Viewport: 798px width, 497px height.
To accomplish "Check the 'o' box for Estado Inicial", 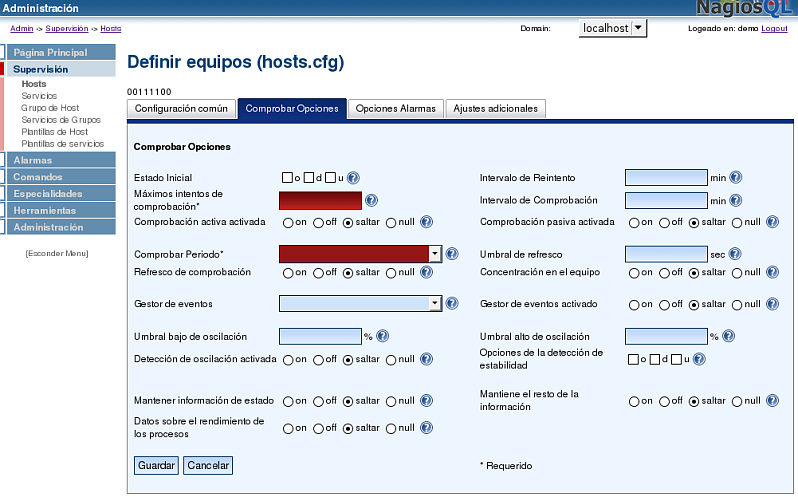I will pyautogui.click(x=287, y=177).
